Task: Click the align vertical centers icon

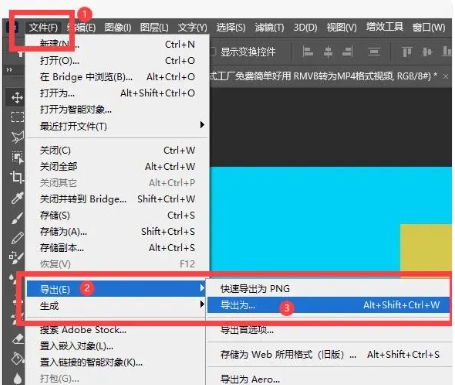Action: click(427, 52)
